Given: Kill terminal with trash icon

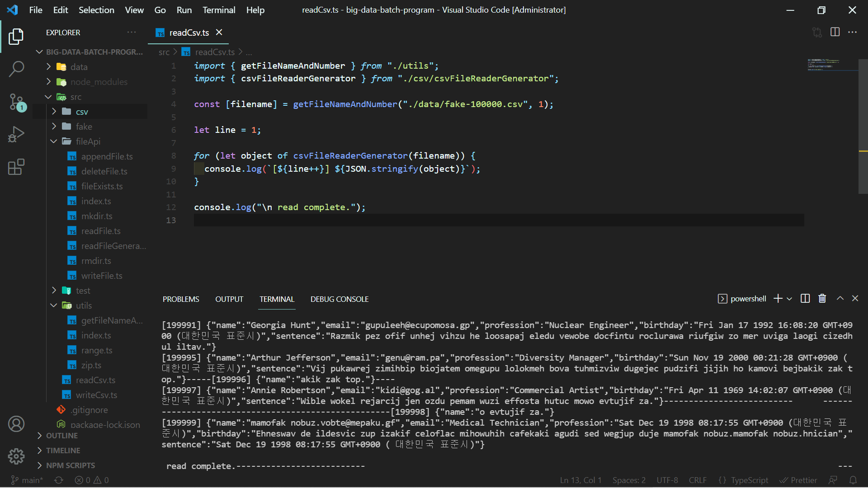Looking at the screenshot, I should click(x=822, y=299).
